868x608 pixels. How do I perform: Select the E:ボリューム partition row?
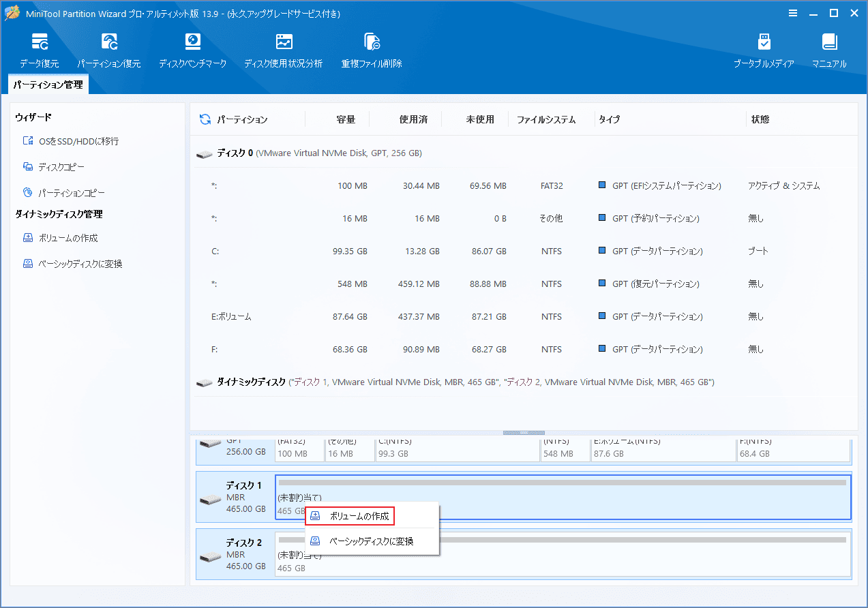pos(524,316)
